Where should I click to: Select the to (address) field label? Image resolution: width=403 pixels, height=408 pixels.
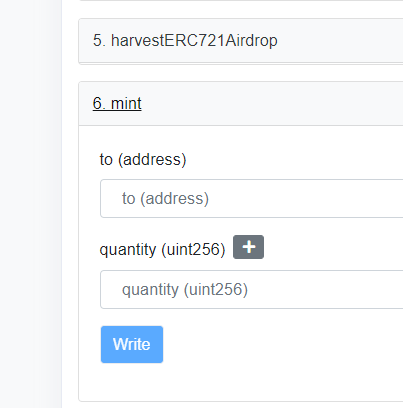143,159
